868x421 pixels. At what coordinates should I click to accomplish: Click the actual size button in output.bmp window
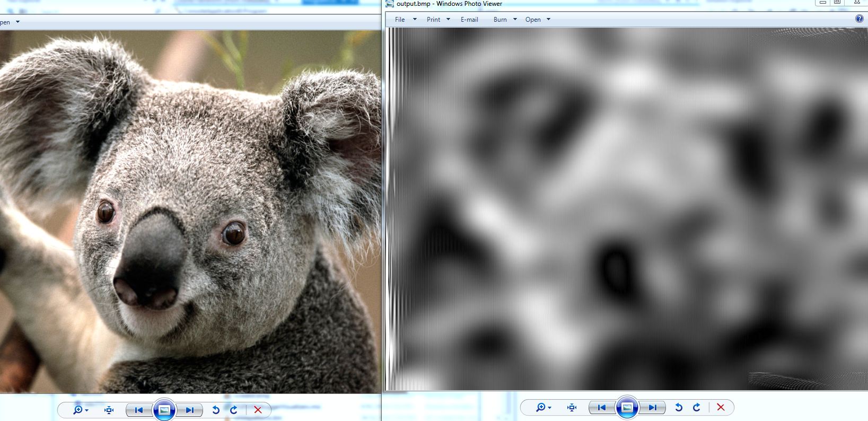pyautogui.click(x=572, y=407)
